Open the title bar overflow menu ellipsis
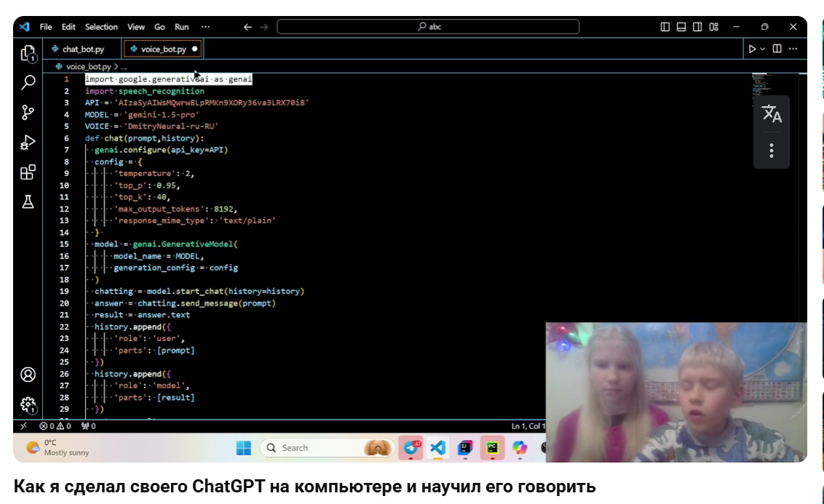 pos(205,27)
